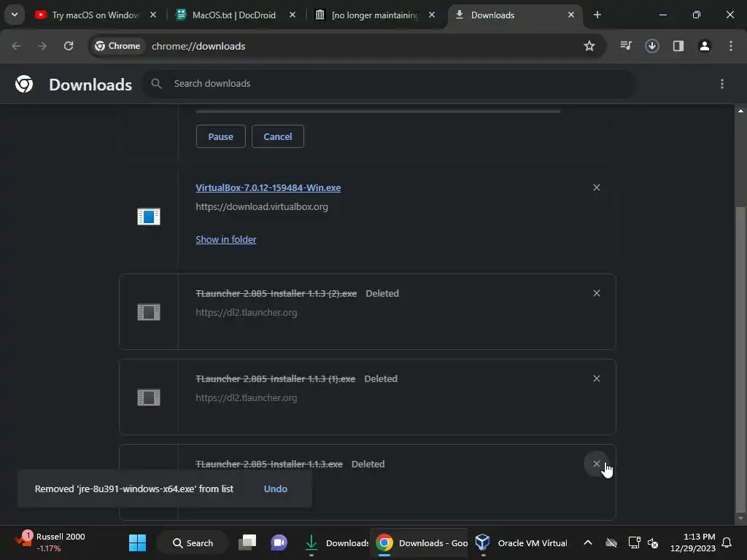The image size is (747, 560).
Task: Open a new browser tab
Action: (x=597, y=15)
